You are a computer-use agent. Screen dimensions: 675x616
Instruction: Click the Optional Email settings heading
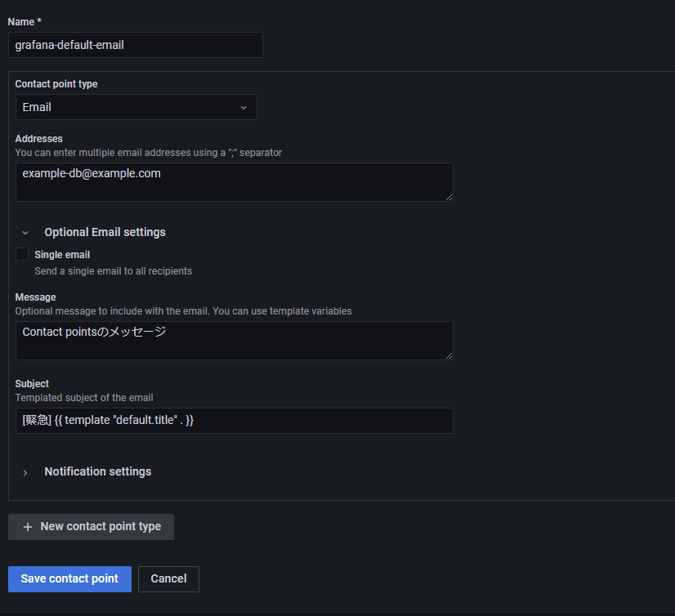[x=105, y=233]
